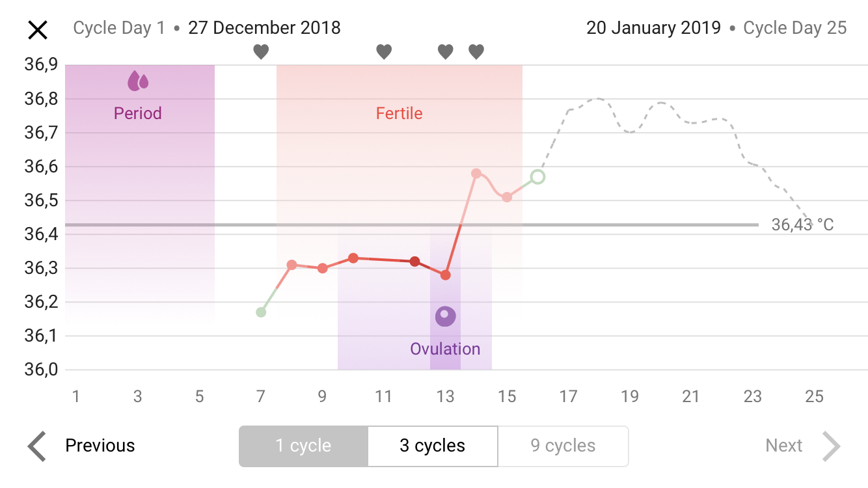Switch to the 1 cycle view
The width and height of the screenshot is (868, 488).
(x=303, y=446)
